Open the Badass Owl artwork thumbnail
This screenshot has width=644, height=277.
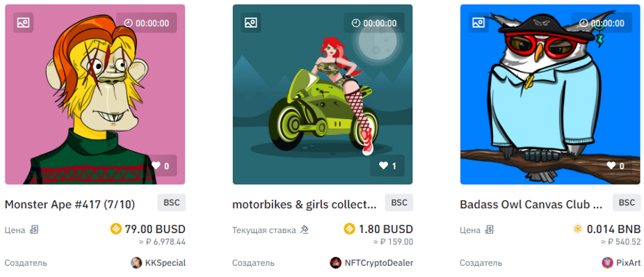[x=550, y=95]
